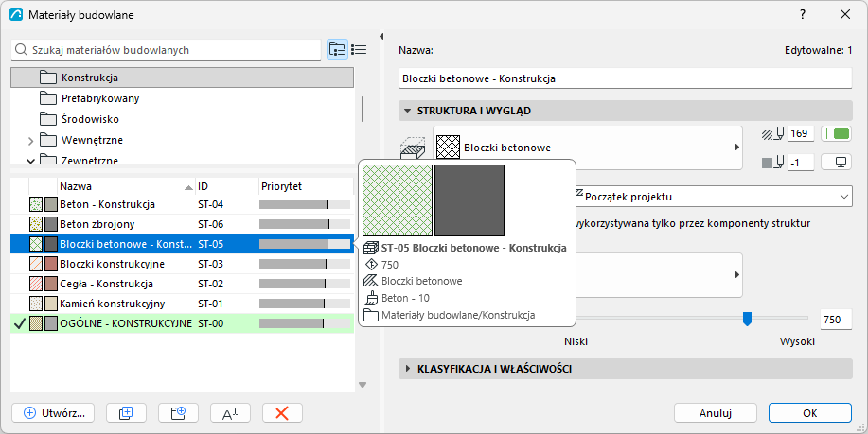Click the fill background pen monitor icon

click(836, 163)
